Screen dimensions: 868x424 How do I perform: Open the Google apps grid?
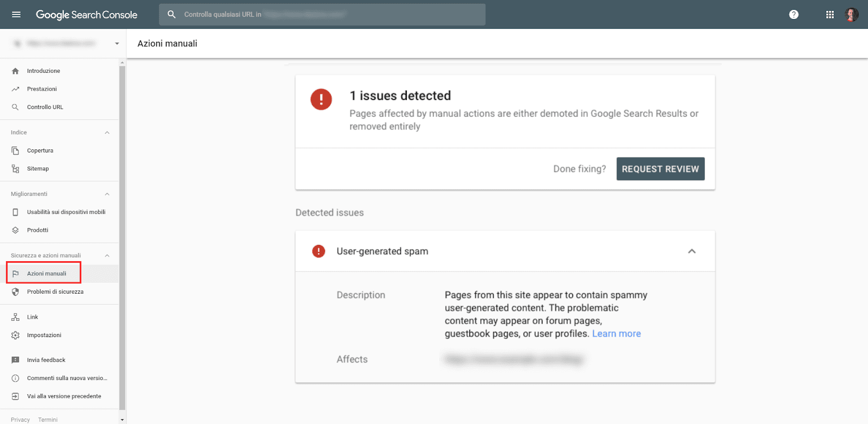point(829,15)
